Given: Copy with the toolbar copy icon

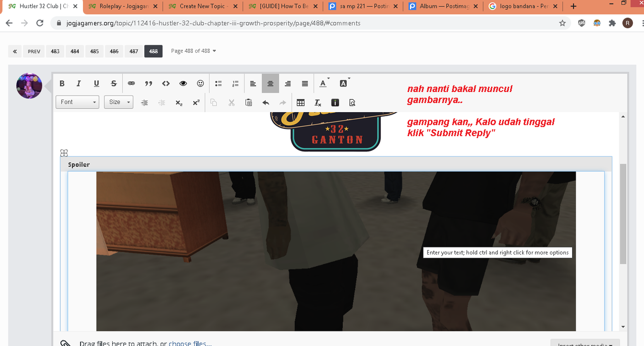Looking at the screenshot, I should [x=214, y=103].
